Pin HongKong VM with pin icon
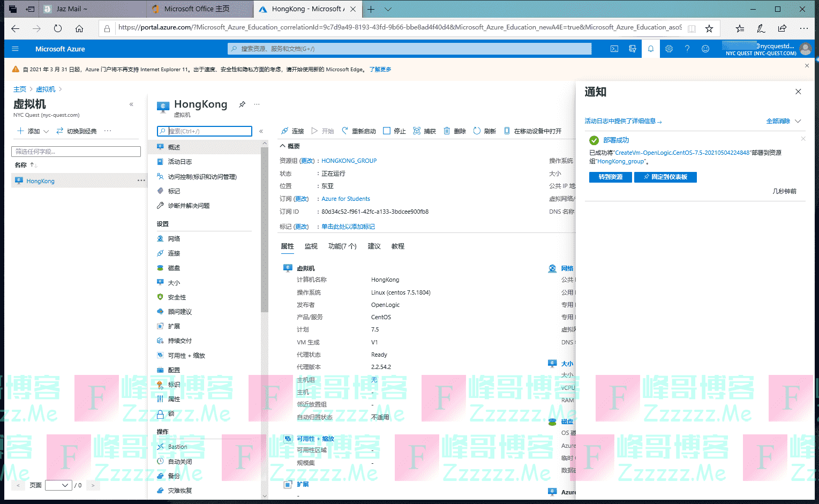The image size is (819, 504). pos(242,104)
